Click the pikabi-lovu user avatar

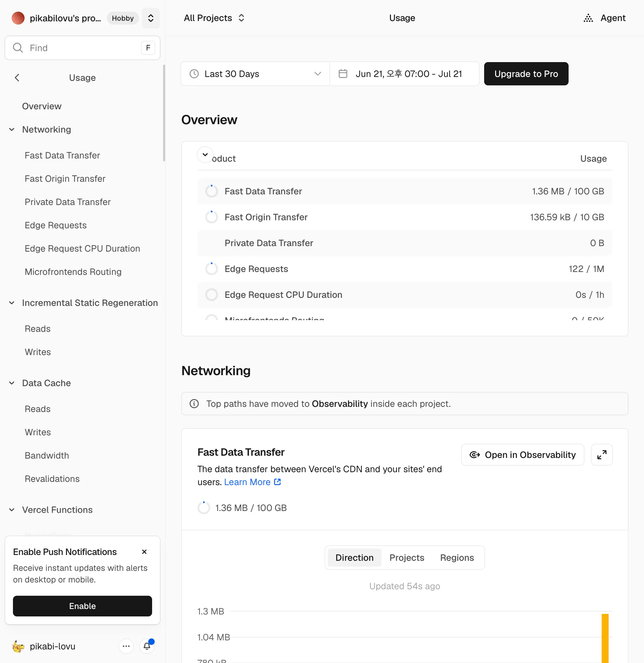point(18,646)
